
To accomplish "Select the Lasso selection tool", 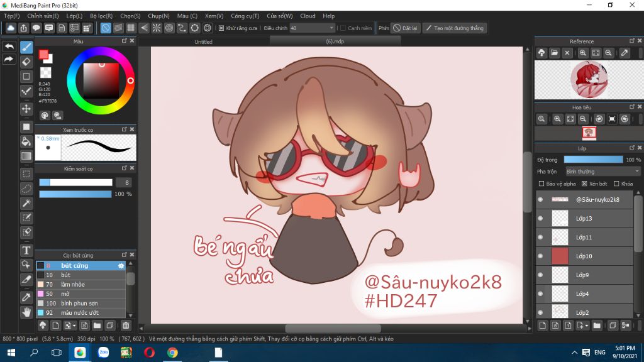I will [x=26, y=189].
